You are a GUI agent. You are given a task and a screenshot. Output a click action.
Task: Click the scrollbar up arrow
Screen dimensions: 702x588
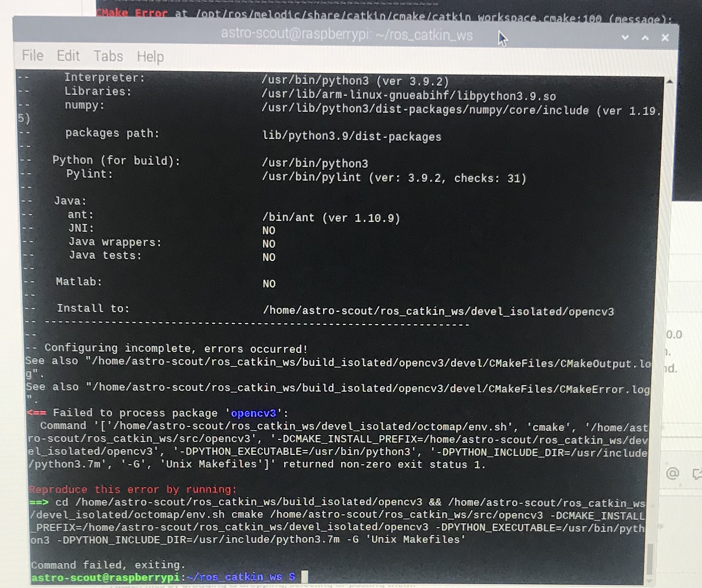click(670, 80)
